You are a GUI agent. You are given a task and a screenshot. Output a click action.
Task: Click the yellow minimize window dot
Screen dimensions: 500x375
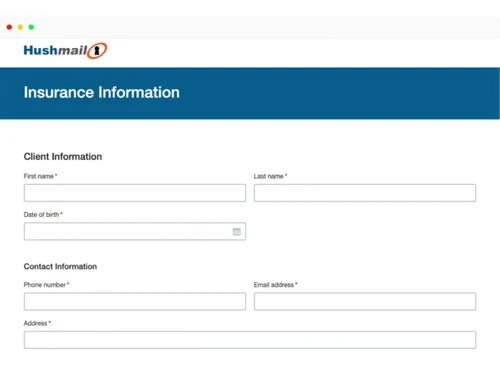coord(20,27)
